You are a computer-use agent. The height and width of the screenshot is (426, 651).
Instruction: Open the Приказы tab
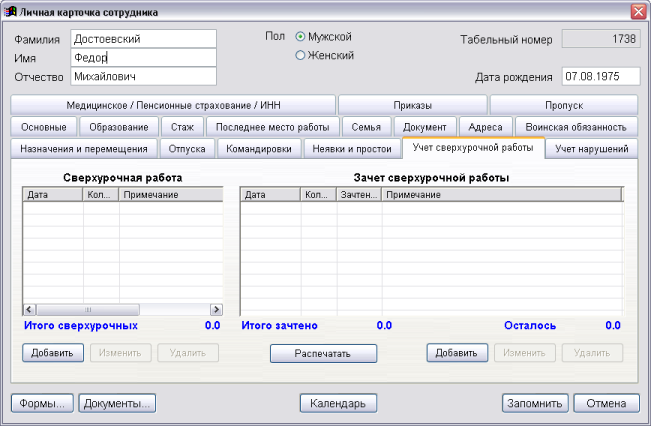coord(413,105)
